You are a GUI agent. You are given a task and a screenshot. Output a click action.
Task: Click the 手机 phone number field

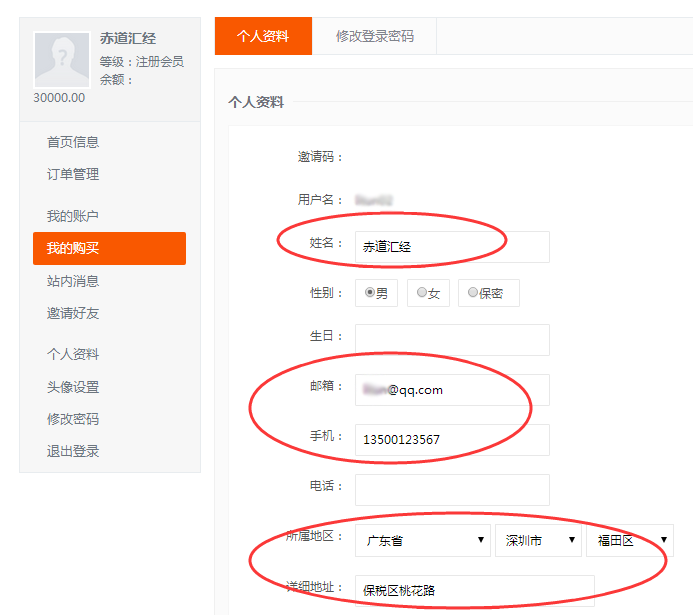[452, 440]
